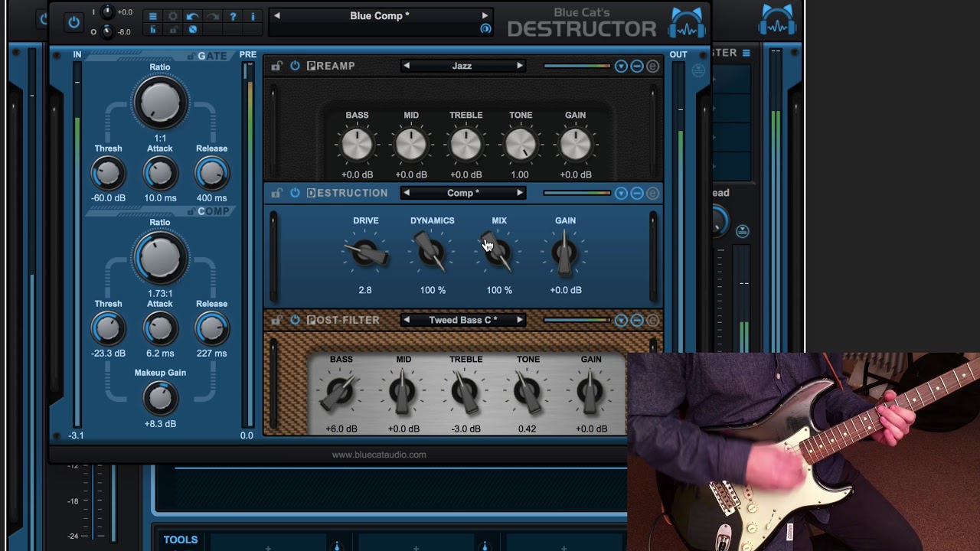Click the Comp Ratio knob at 1.73:1
The width and height of the screenshot is (980, 551).
coord(160,259)
